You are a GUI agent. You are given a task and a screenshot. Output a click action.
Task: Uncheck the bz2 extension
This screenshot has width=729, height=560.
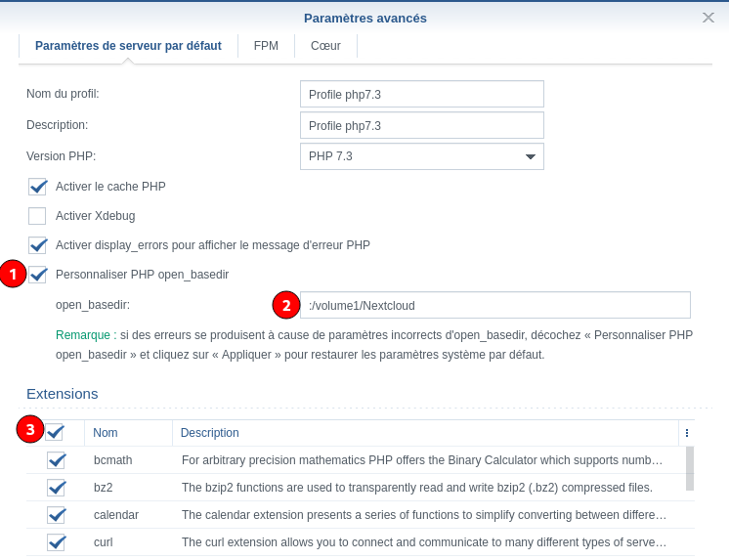click(57, 488)
